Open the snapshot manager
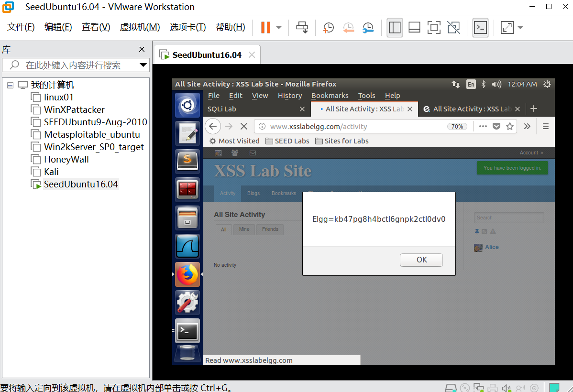This screenshot has width=573, height=392. click(x=368, y=27)
